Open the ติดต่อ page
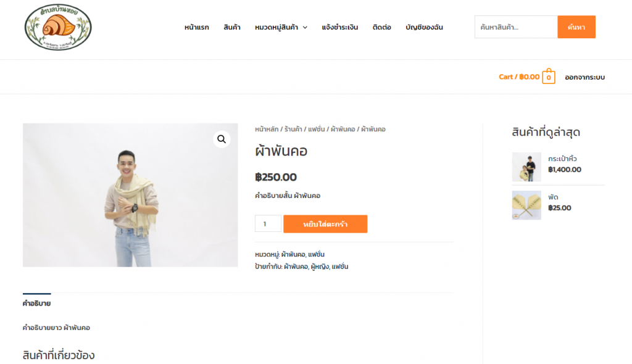The width and height of the screenshot is (632, 364). click(x=381, y=27)
